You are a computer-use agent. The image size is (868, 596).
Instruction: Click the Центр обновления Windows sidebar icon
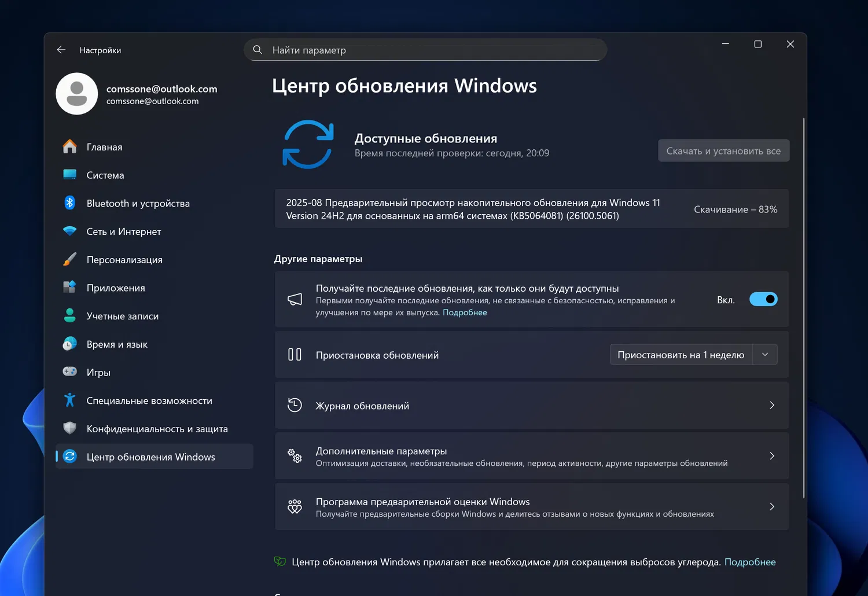(x=70, y=457)
